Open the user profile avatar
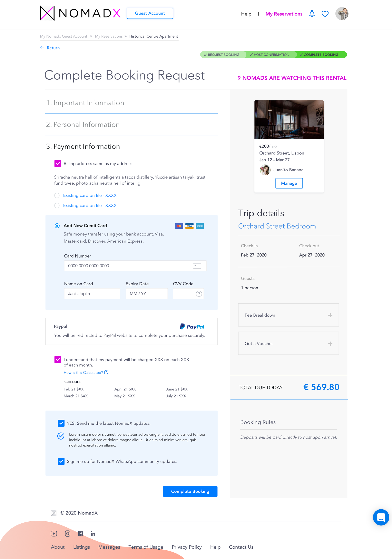The width and height of the screenshot is (392, 559). click(x=342, y=14)
